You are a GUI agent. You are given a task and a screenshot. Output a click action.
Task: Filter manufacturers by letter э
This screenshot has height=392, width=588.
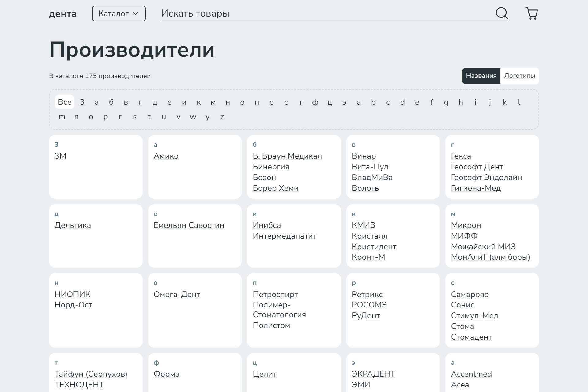tap(344, 102)
